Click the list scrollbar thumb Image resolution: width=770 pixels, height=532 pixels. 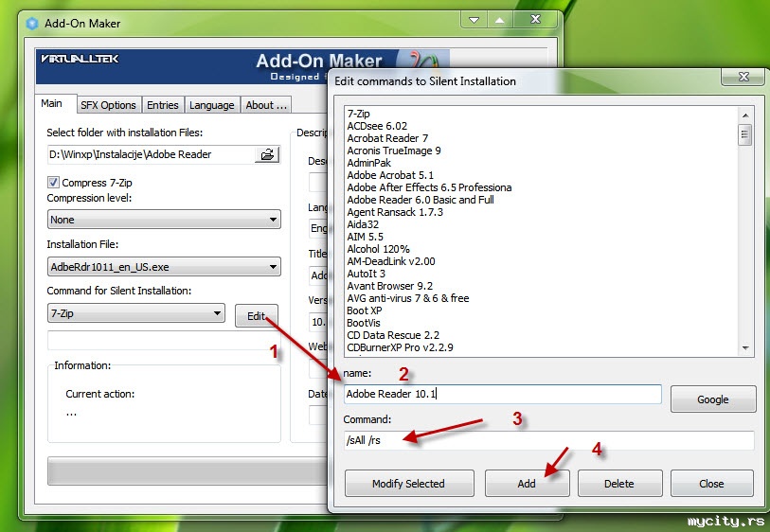point(745,134)
